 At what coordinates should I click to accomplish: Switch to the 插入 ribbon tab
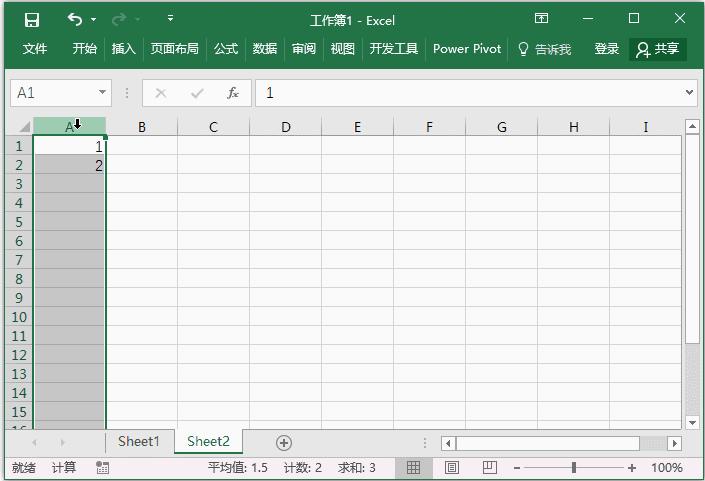point(124,49)
